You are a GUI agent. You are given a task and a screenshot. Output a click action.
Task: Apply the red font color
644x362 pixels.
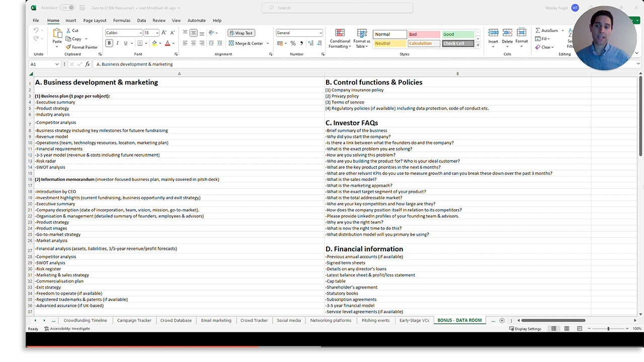(x=168, y=43)
